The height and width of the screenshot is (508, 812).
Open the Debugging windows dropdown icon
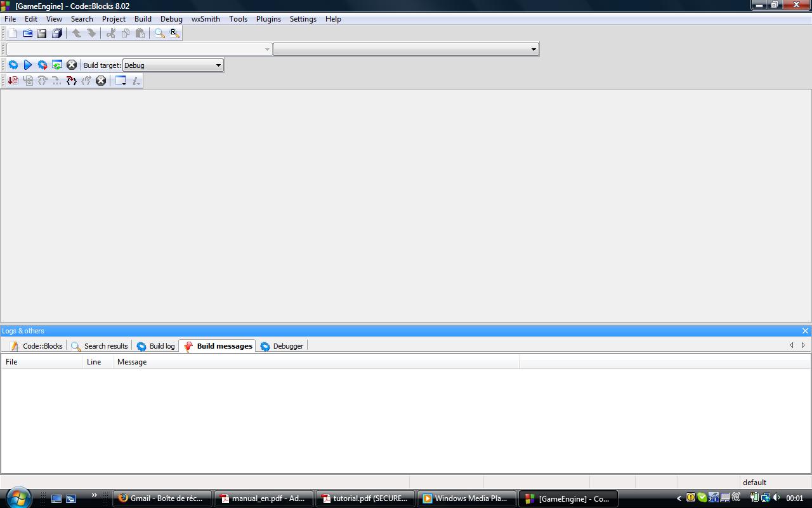tap(121, 81)
